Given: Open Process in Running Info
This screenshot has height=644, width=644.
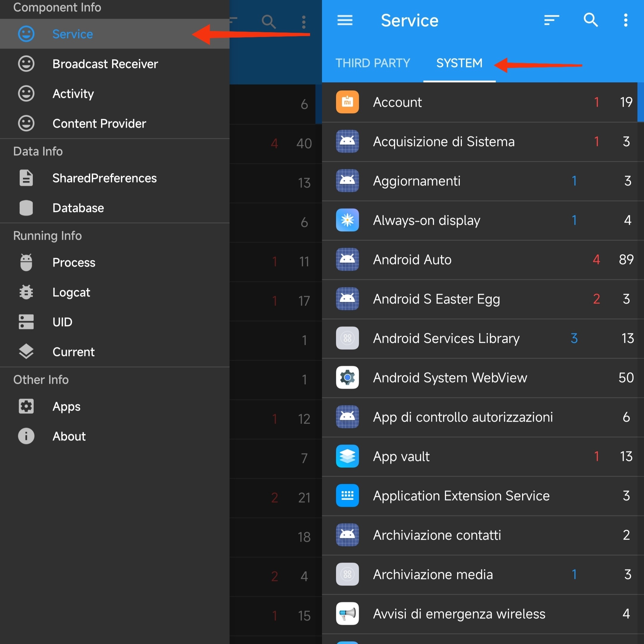Looking at the screenshot, I should tap(74, 263).
